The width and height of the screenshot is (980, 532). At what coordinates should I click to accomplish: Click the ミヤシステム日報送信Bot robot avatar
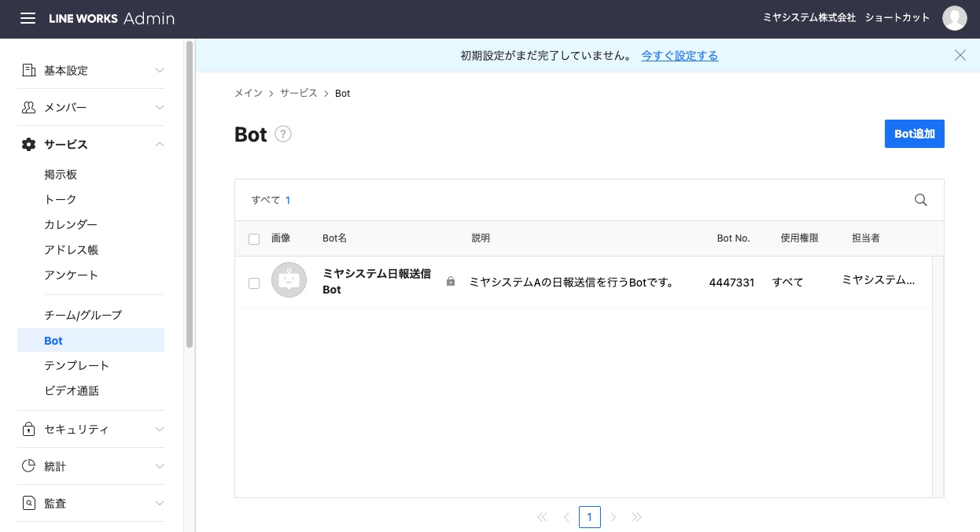point(289,280)
